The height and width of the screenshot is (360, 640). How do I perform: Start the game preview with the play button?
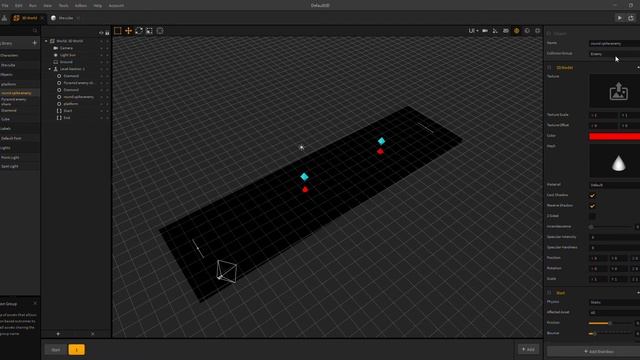620,18
